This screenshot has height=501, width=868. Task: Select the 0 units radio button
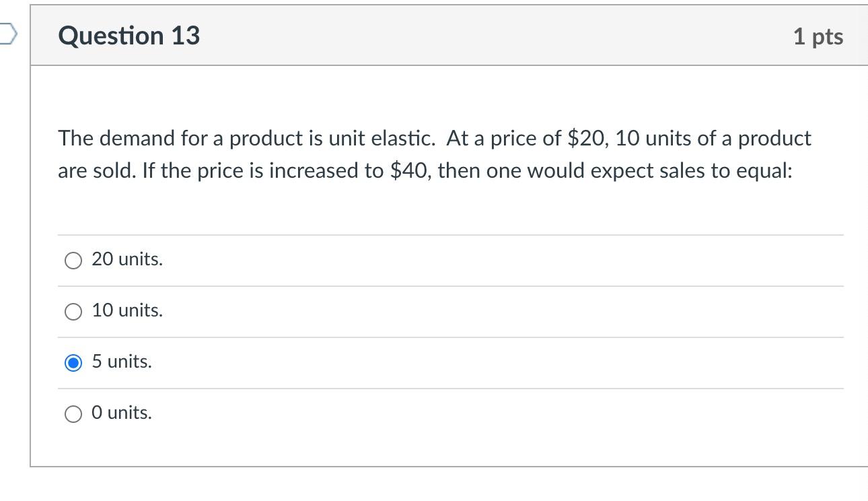coord(73,414)
